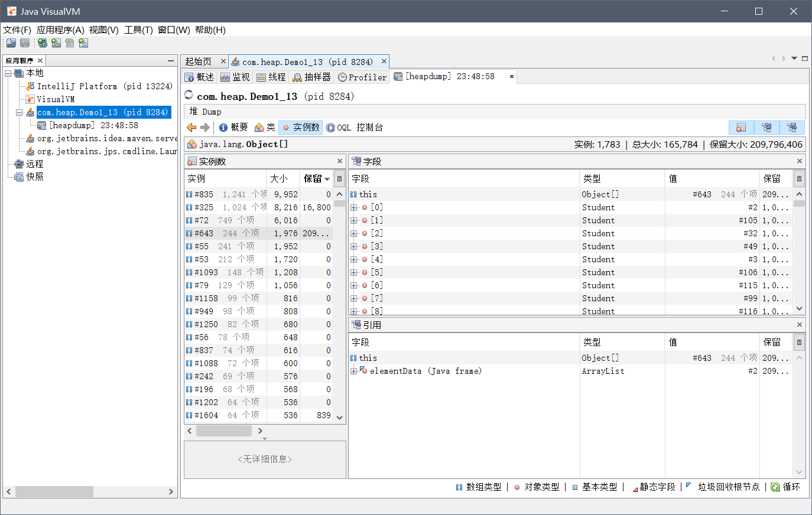Open the 线程 (Threads) tab
The image size is (812, 515).
(271, 77)
